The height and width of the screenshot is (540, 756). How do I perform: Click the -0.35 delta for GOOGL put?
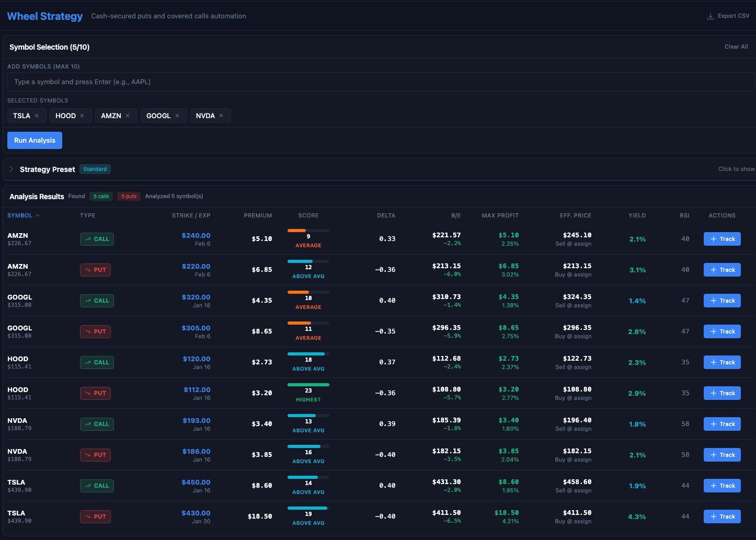tap(385, 331)
